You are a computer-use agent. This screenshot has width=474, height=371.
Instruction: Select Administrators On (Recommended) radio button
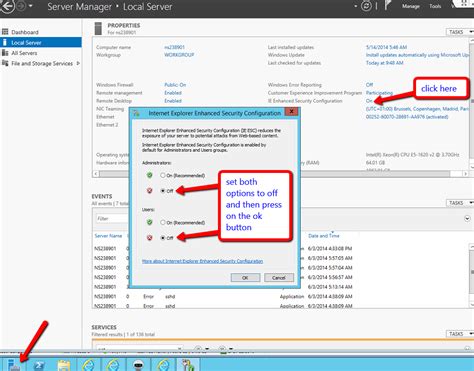click(x=163, y=175)
